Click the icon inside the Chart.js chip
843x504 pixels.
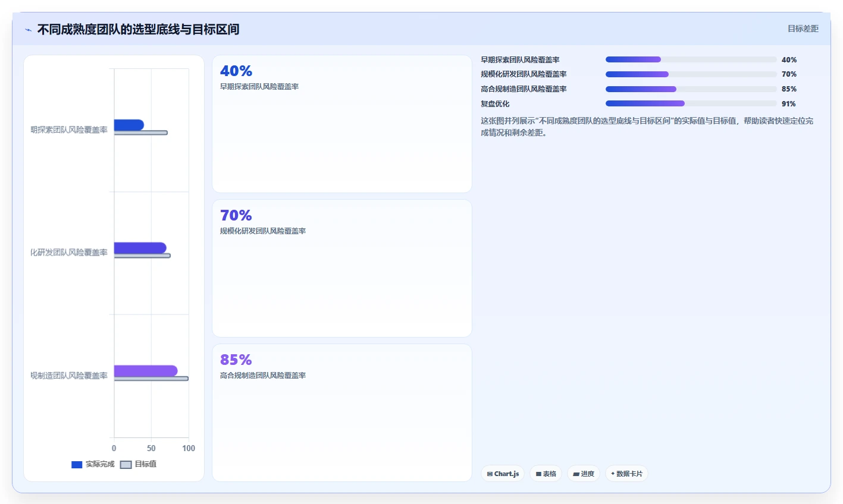coord(490,474)
